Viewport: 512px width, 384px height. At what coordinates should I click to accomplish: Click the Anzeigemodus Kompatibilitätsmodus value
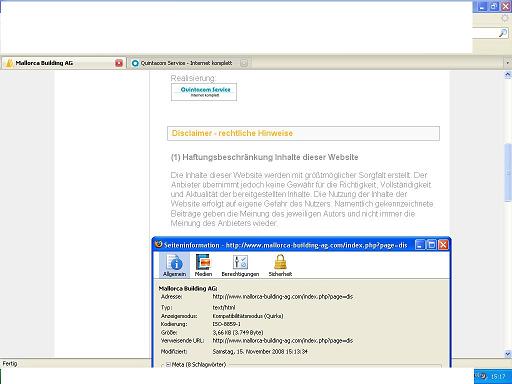248,316
